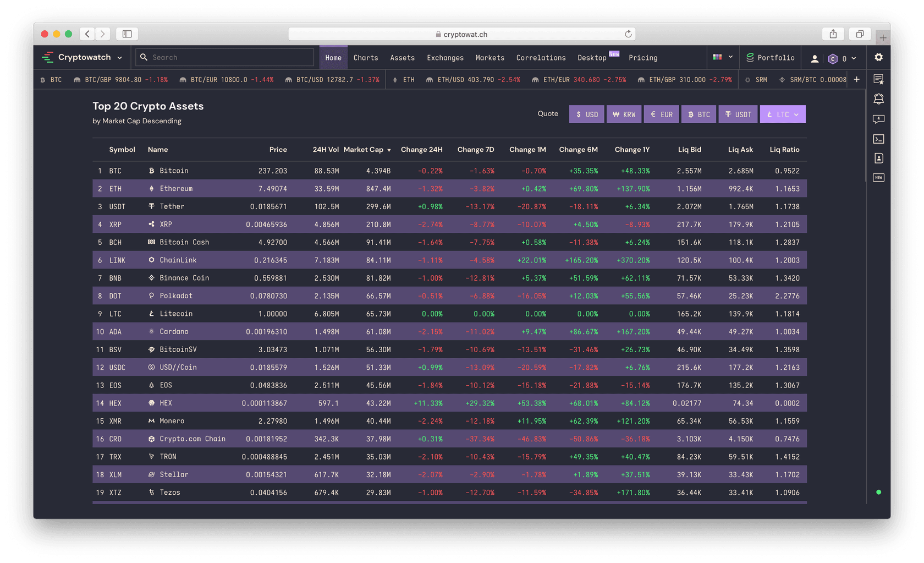The height and width of the screenshot is (563, 924).
Task: Sort by Market Cap column
Action: 367,150
